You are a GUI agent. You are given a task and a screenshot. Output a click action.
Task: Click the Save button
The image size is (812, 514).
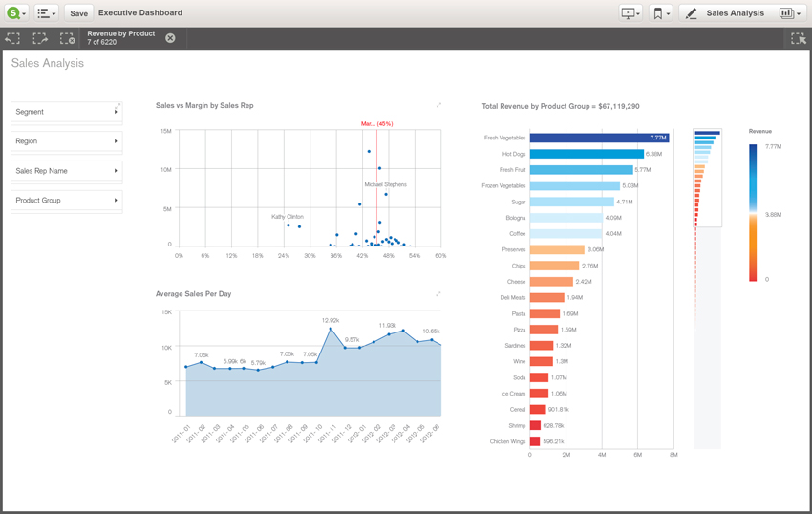pyautogui.click(x=78, y=13)
